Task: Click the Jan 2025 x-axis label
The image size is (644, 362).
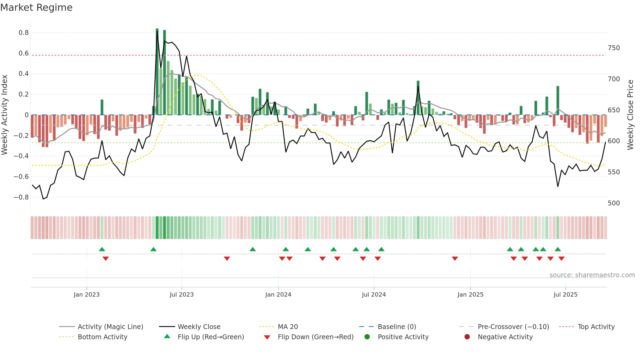Action: click(470, 294)
